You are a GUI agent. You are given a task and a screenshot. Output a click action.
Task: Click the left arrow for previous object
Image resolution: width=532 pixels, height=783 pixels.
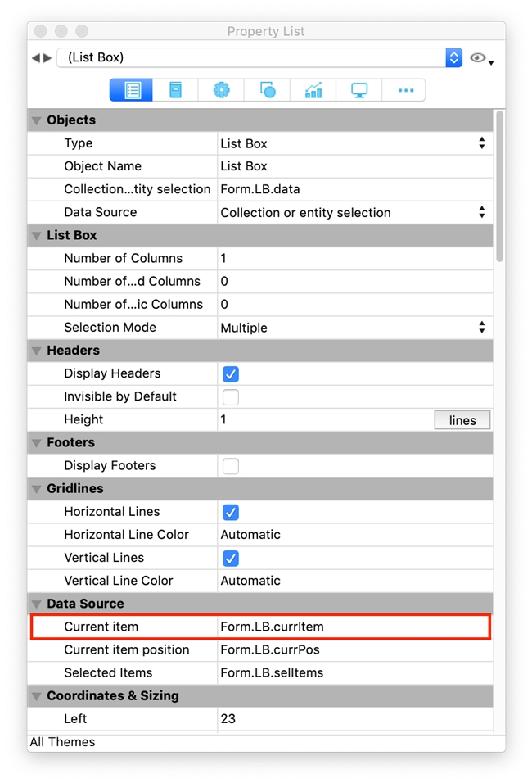35,58
